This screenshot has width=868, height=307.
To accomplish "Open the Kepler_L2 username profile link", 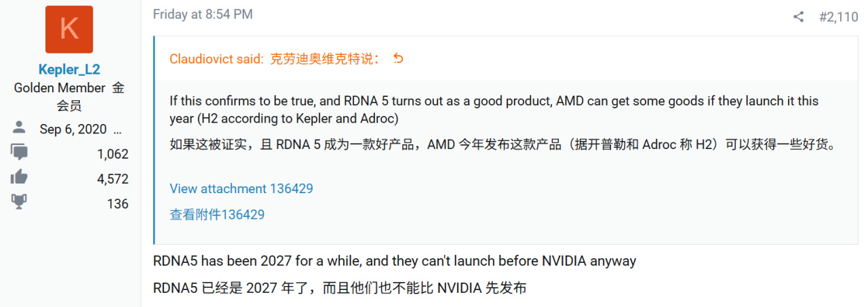I will click(69, 69).
